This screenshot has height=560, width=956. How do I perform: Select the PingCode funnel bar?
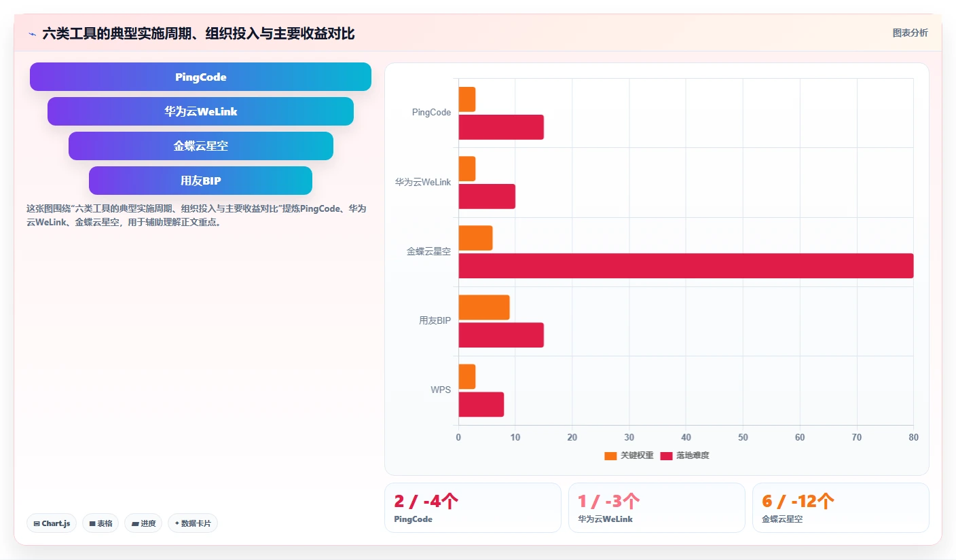click(x=200, y=77)
